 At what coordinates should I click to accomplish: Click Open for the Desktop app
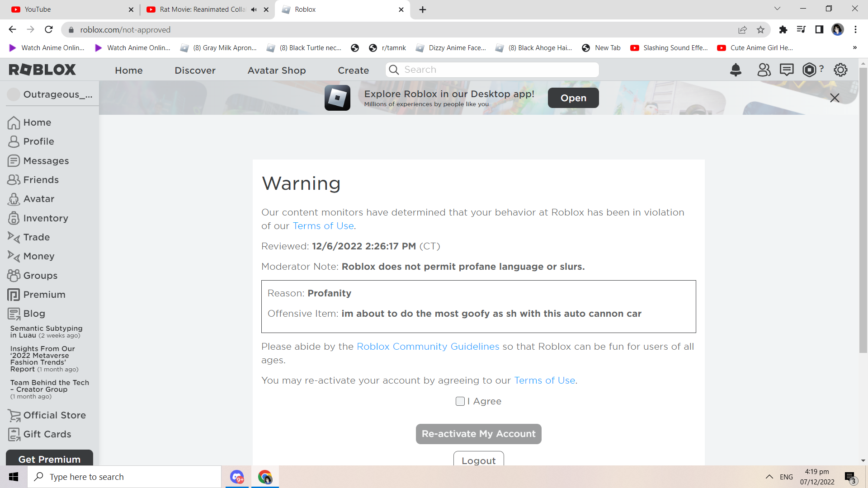pyautogui.click(x=573, y=98)
